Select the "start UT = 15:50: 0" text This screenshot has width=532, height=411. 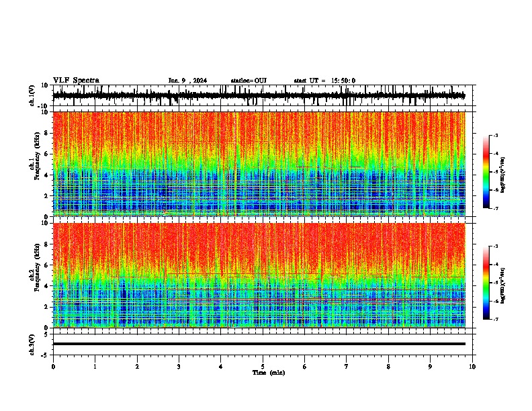[324, 81]
